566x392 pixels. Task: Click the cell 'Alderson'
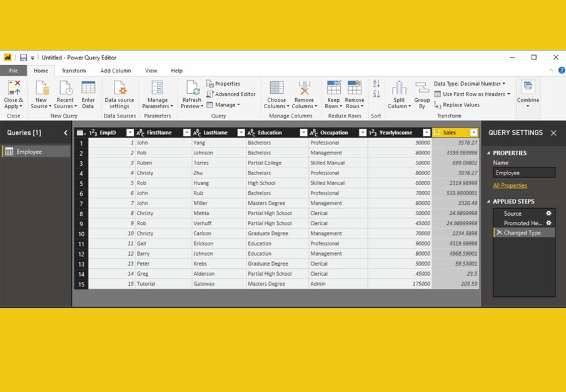pos(219,274)
